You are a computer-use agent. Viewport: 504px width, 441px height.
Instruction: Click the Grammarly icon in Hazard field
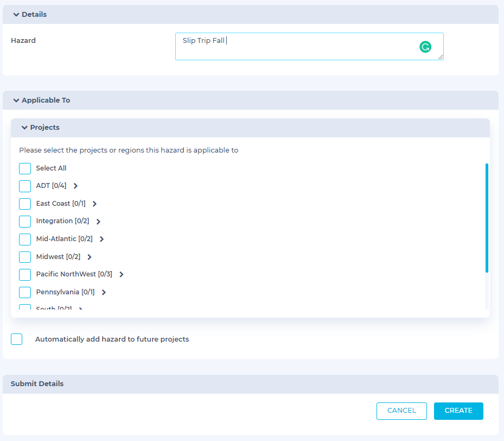point(425,47)
